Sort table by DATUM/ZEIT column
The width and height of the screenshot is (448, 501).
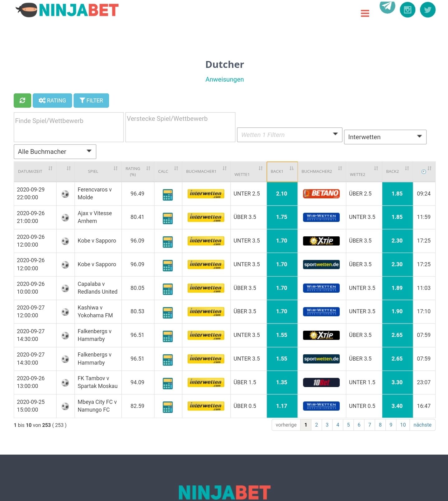point(35,171)
